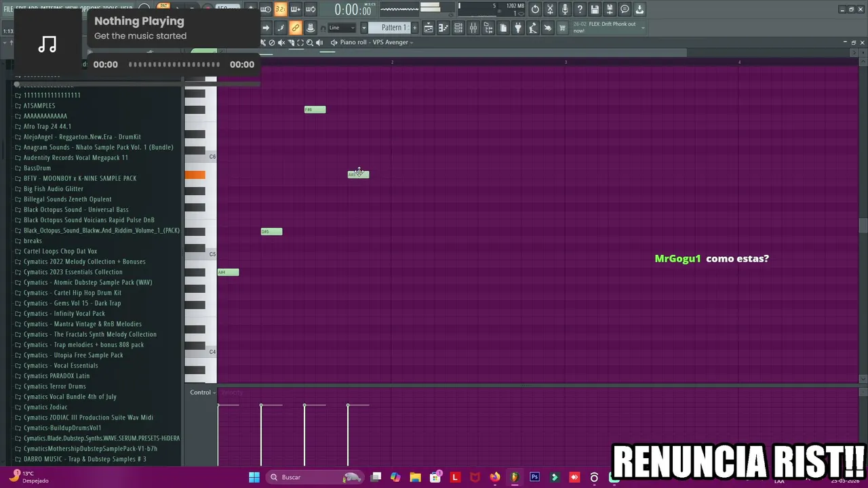The image size is (868, 488).
Task: Open the Line snap dropdown
Action: pos(340,28)
